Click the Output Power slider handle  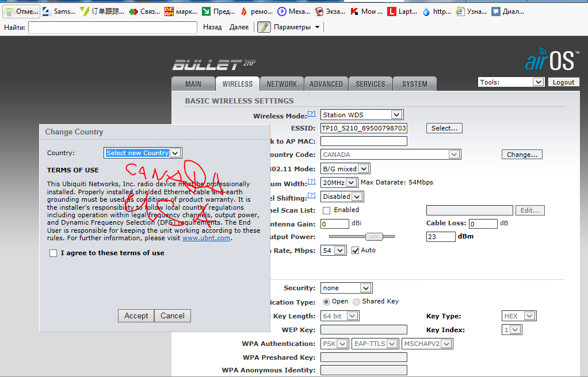[x=374, y=236]
